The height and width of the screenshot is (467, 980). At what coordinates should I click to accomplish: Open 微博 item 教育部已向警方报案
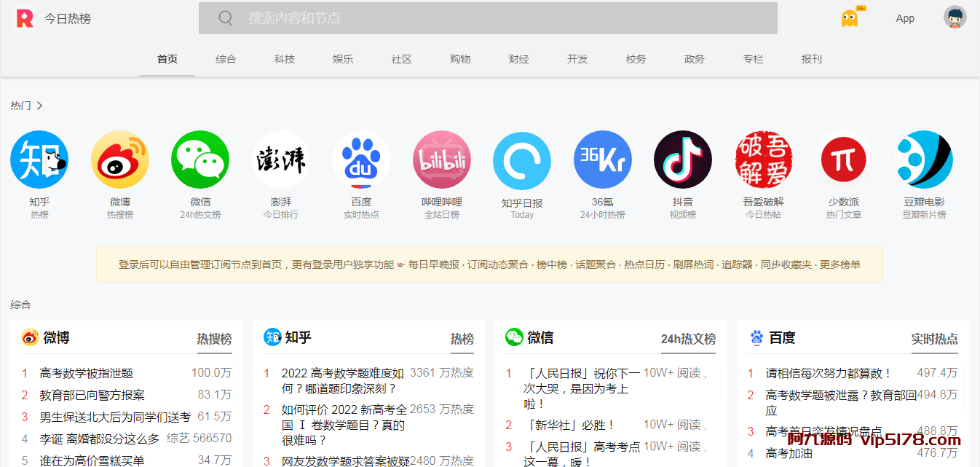pos(92,395)
